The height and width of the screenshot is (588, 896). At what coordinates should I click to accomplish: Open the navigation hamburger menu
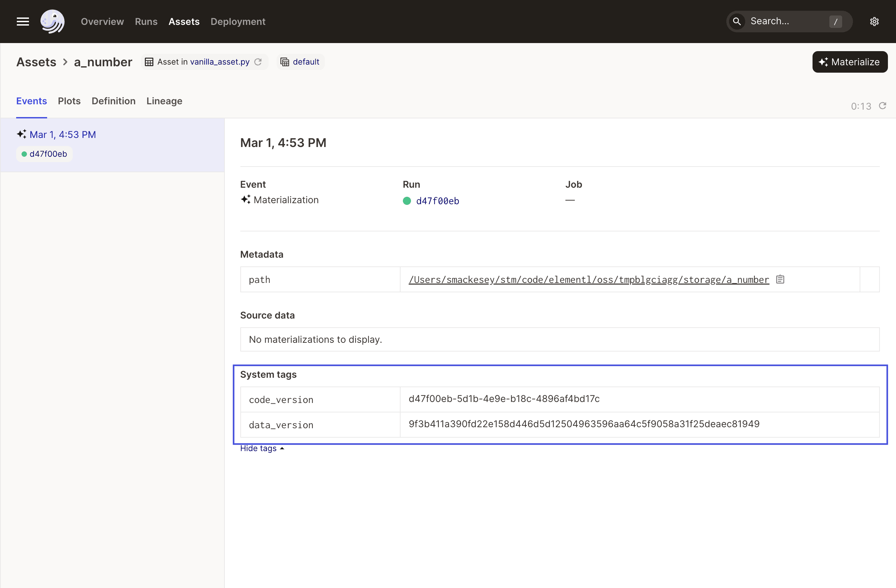pyautogui.click(x=22, y=22)
